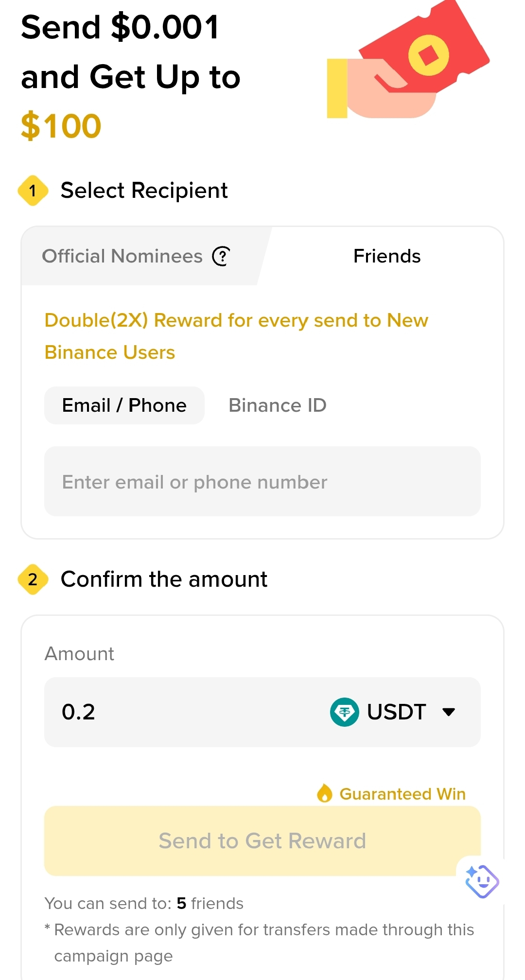
Task: Switch to the Friends tab
Action: click(387, 256)
